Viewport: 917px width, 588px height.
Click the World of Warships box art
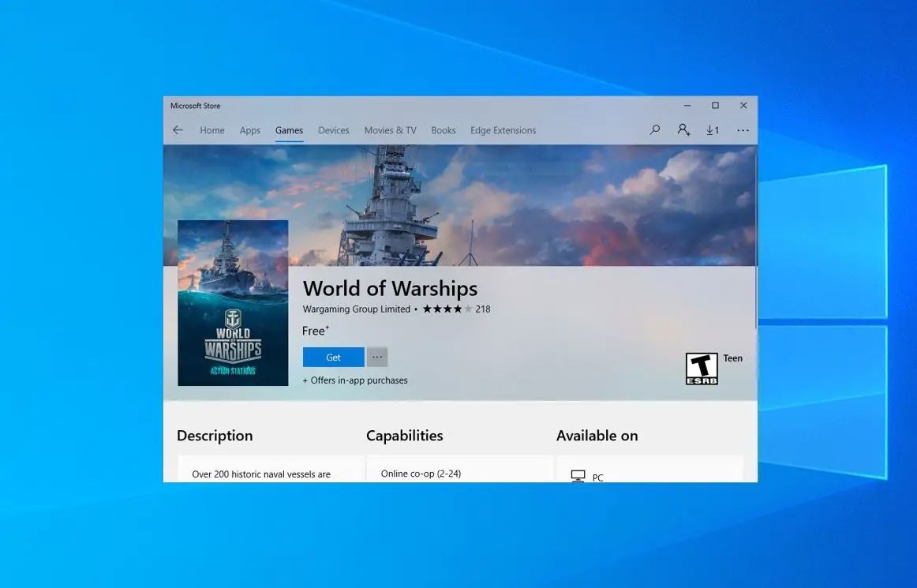(233, 302)
